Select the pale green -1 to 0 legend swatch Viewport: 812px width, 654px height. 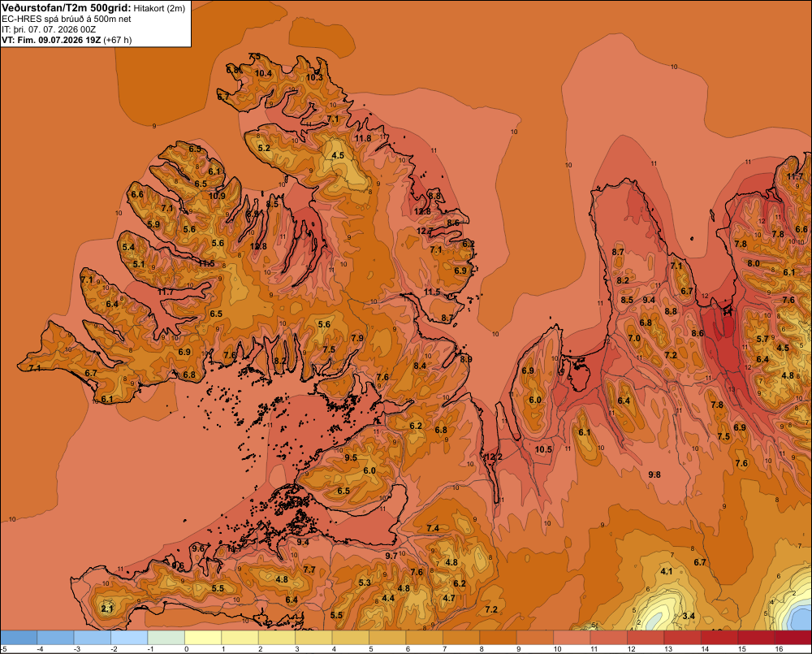click(166, 637)
